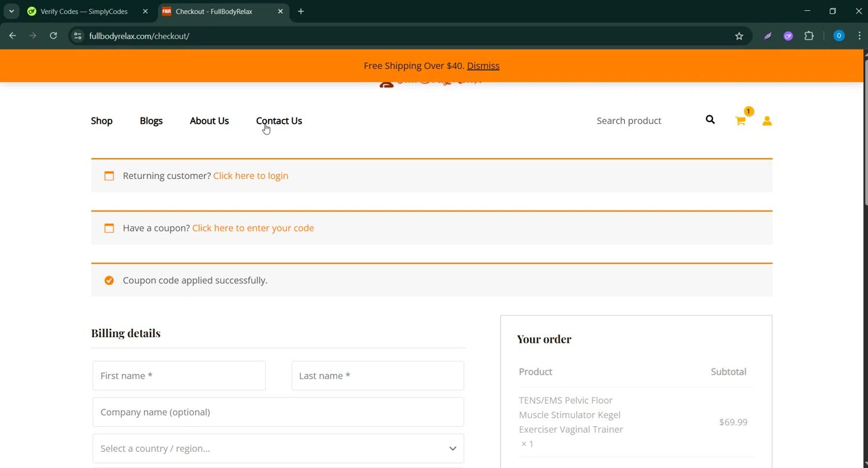Click the Your order heading
Viewport: 868px width, 468px height.
tap(544, 339)
